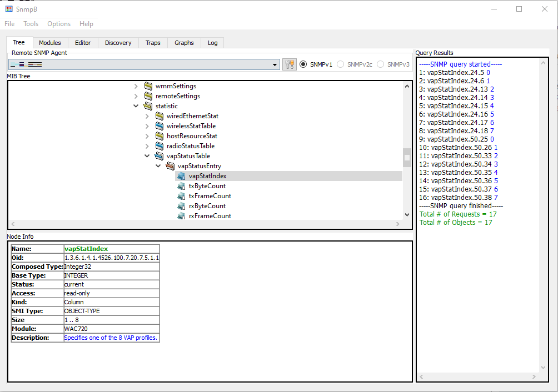
Task: Click the VAP profiles description link
Action: pos(111,337)
